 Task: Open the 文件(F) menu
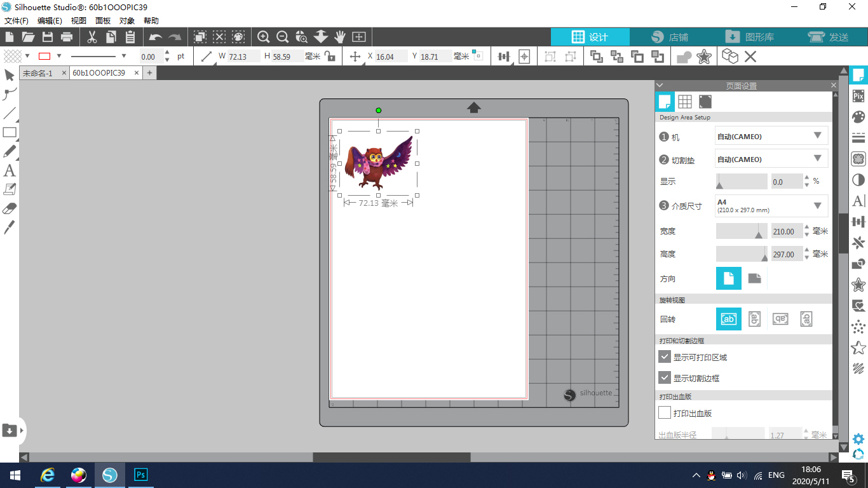coord(16,20)
